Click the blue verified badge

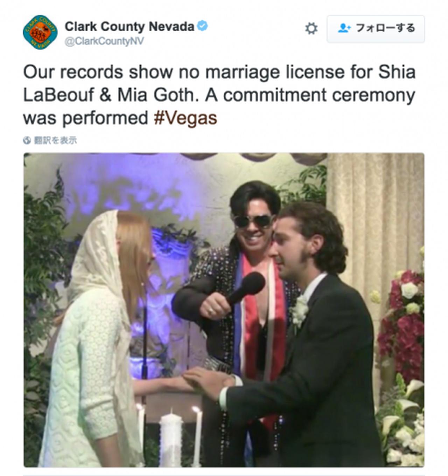click(203, 26)
